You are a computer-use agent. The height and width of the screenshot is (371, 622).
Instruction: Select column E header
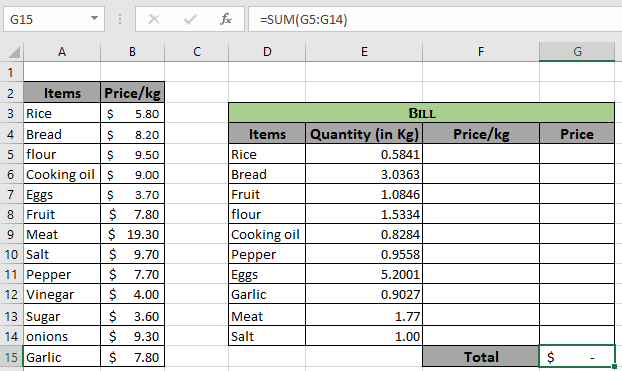pyautogui.click(x=364, y=52)
